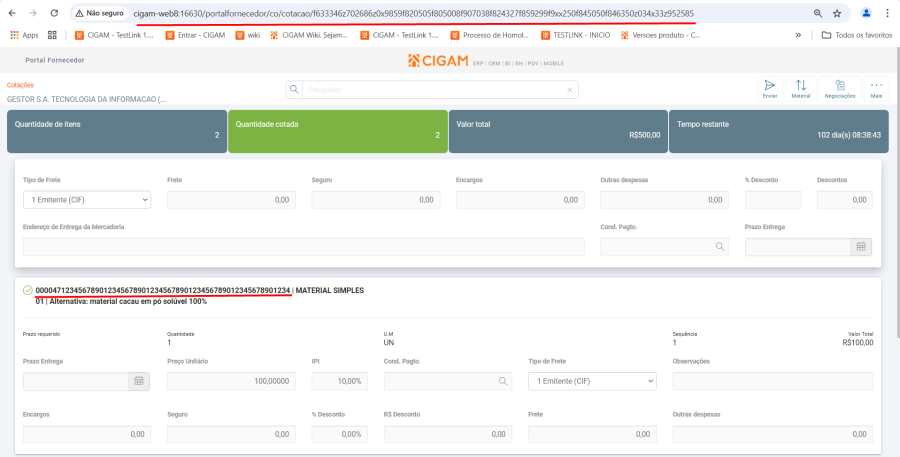Click Portal Fornecedor header label

click(55, 60)
